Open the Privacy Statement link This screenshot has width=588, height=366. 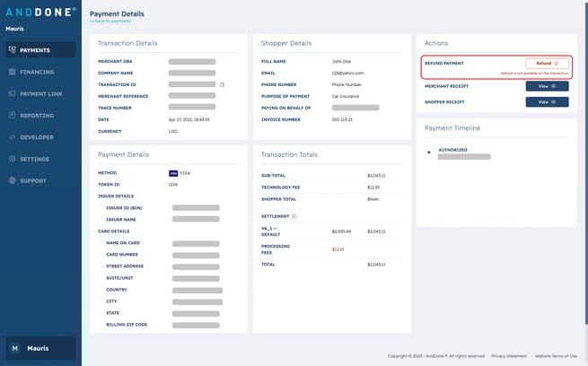508,356
